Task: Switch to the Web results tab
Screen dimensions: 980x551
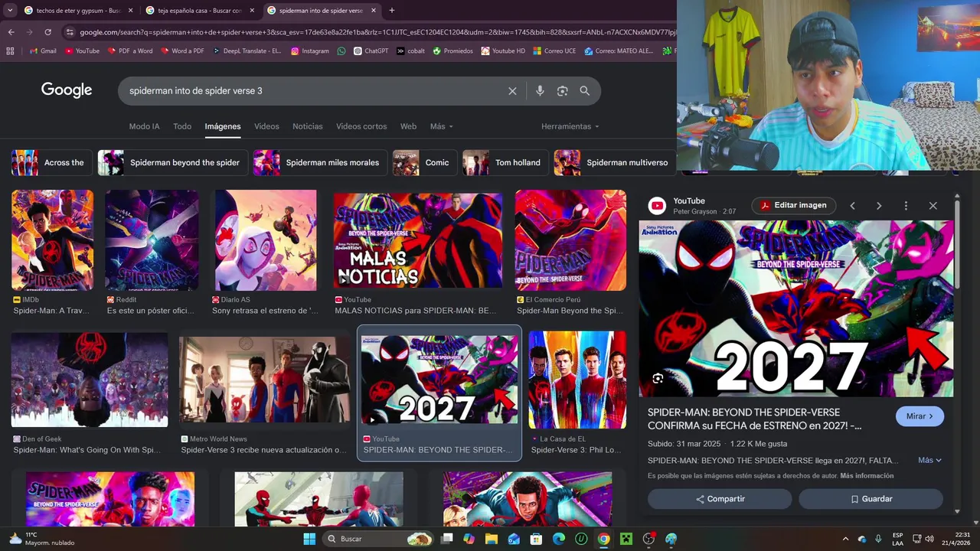Action: click(409, 126)
